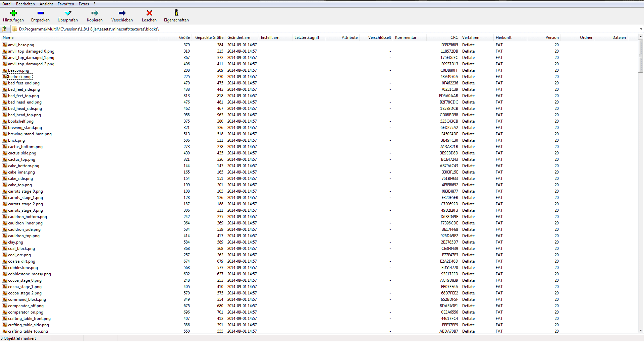Open the Datei menu

pos(7,4)
